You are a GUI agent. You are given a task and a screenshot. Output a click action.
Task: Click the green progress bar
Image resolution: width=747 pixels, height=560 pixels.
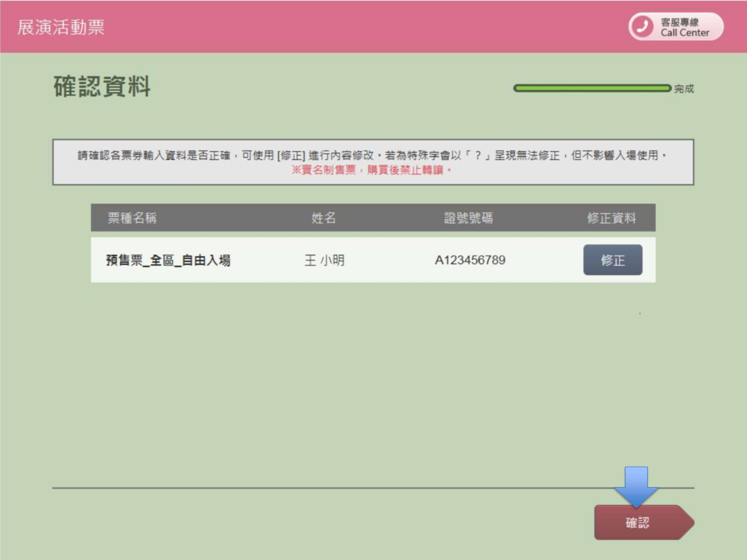pyautogui.click(x=592, y=88)
